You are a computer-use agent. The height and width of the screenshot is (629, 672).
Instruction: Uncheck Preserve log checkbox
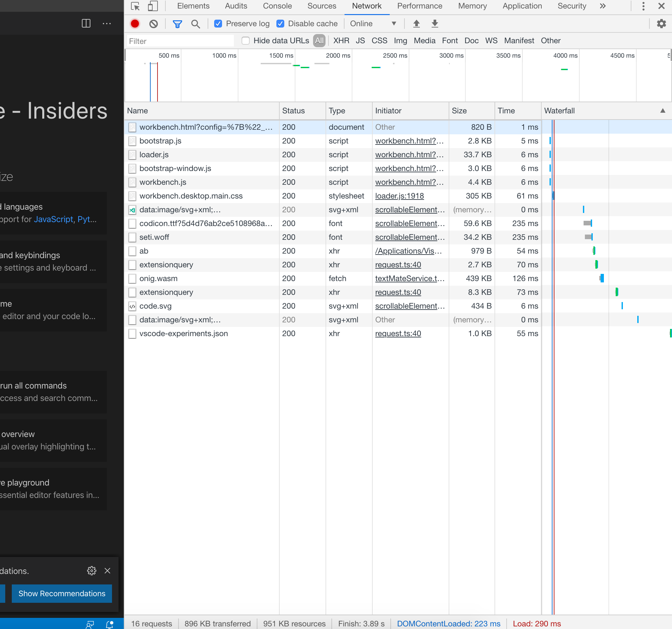pos(218,24)
